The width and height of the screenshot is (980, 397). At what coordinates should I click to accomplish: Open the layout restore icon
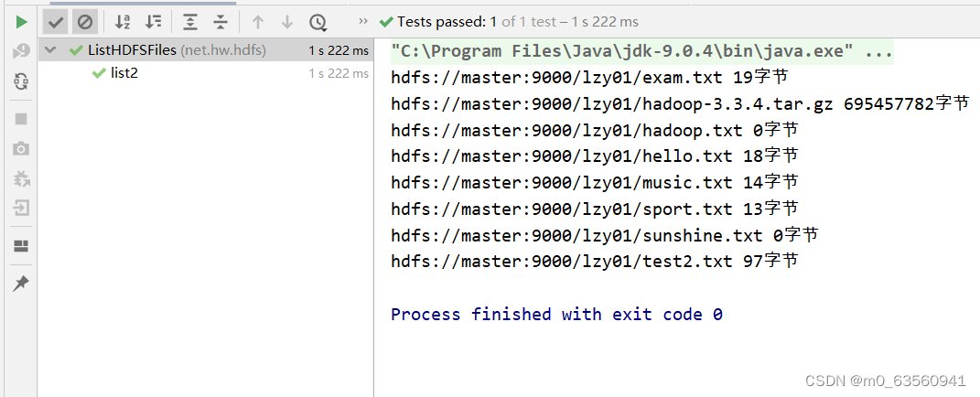pyautogui.click(x=21, y=246)
